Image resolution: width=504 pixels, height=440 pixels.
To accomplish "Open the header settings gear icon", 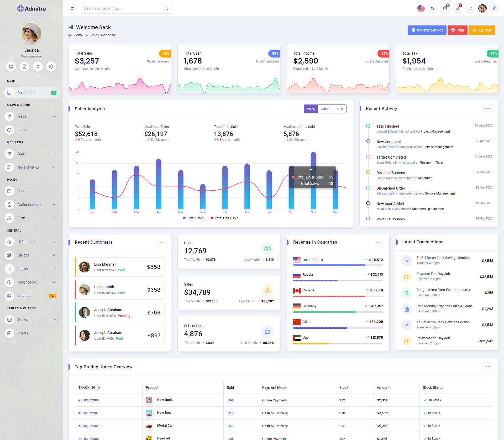I will [495, 8].
